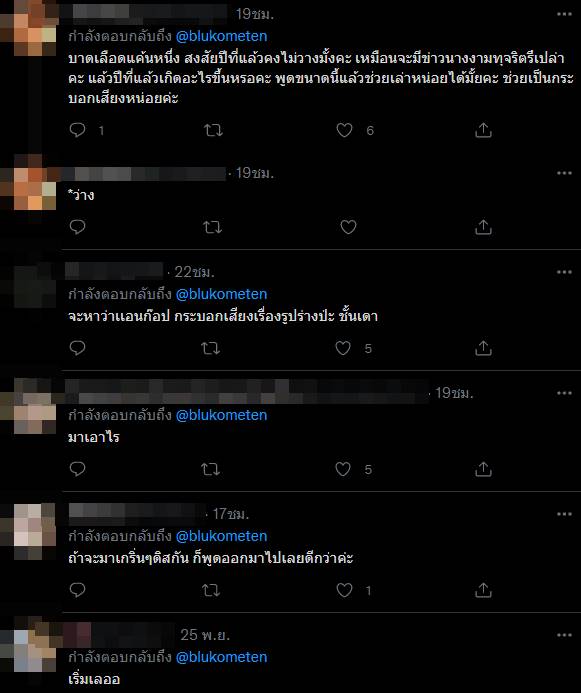Open more menu for the "*ว่าง" tweet
The height and width of the screenshot is (693, 581).
pyautogui.click(x=564, y=173)
